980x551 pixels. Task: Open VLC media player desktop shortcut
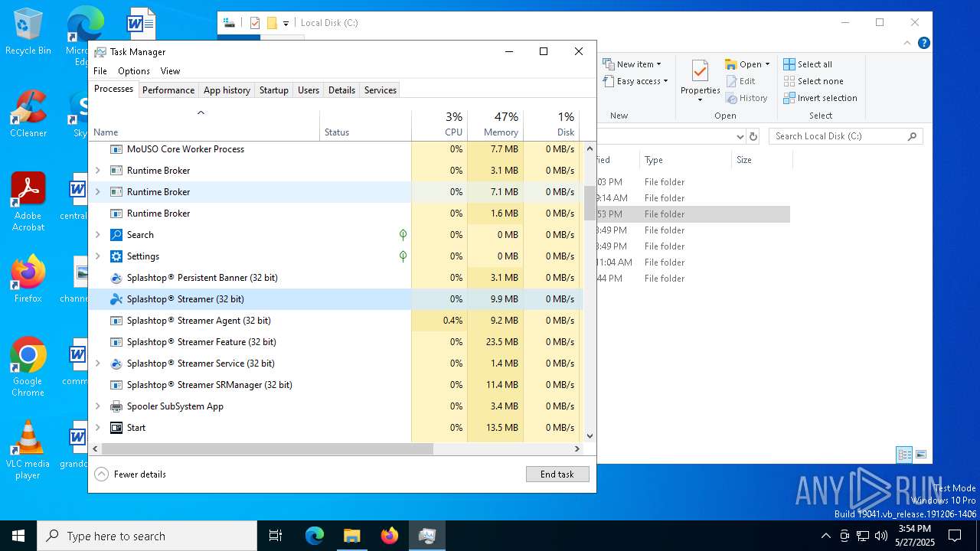coord(28,450)
